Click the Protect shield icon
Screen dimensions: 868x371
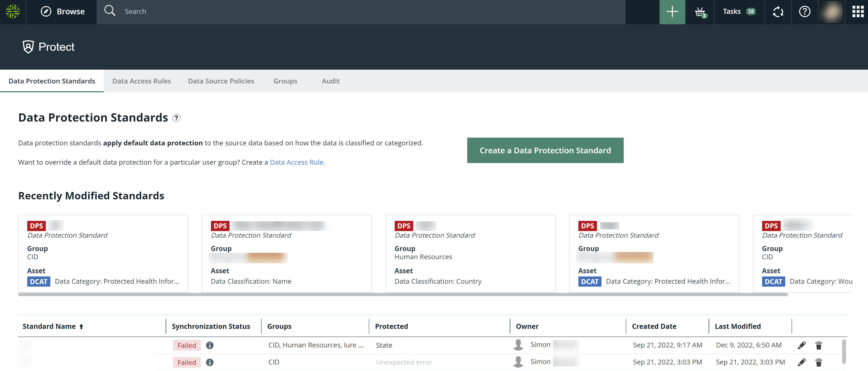(x=28, y=47)
